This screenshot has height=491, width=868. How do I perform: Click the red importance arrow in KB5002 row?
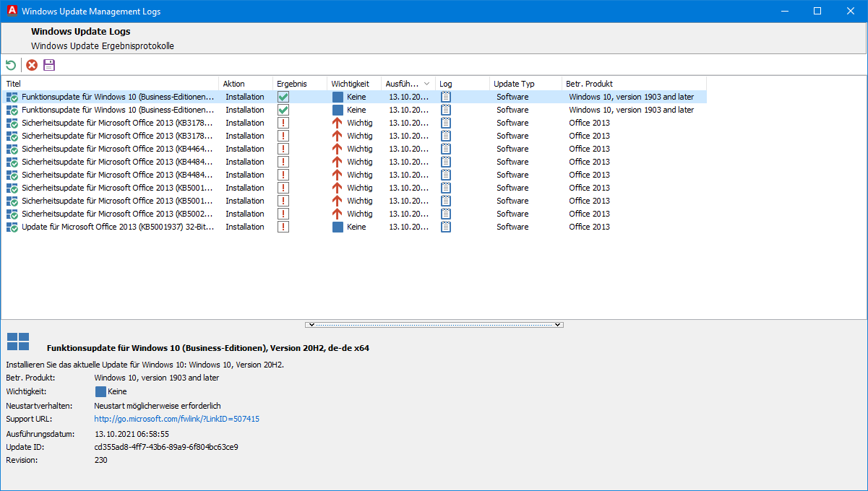coord(338,214)
